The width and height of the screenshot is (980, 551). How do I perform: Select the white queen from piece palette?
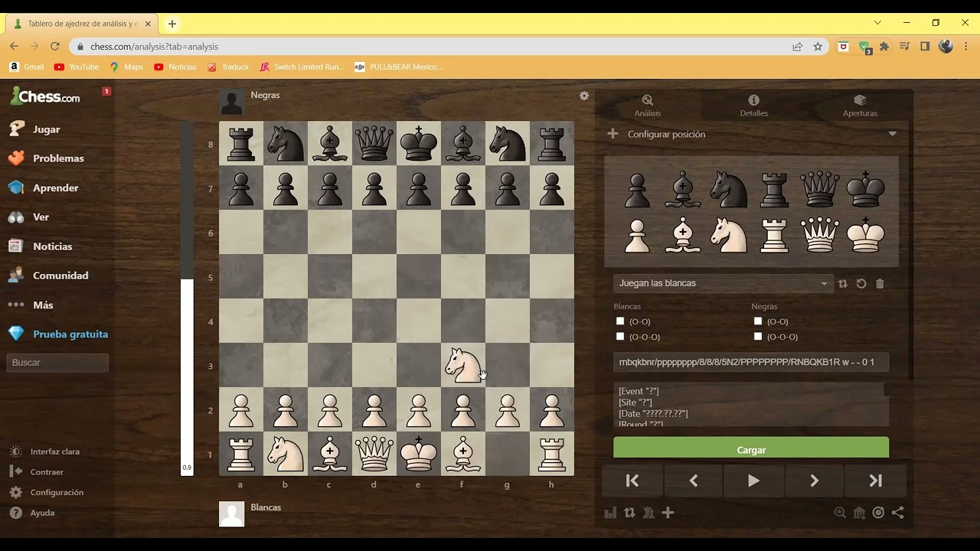tap(819, 235)
